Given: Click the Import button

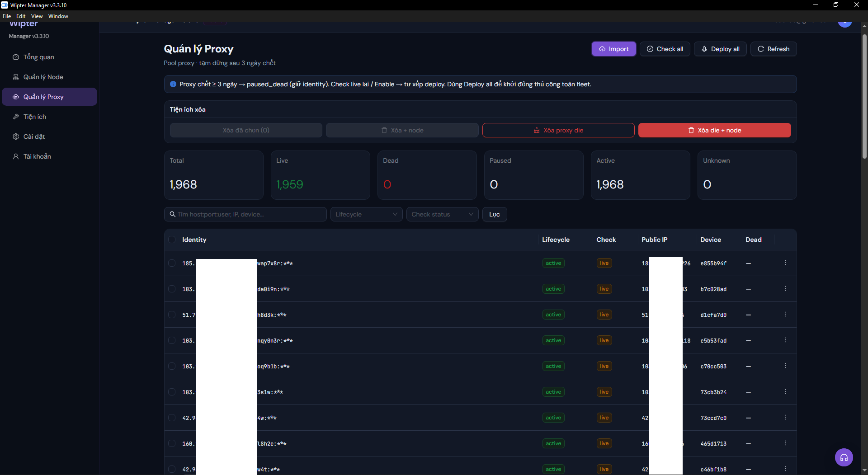Looking at the screenshot, I should click(613, 49).
